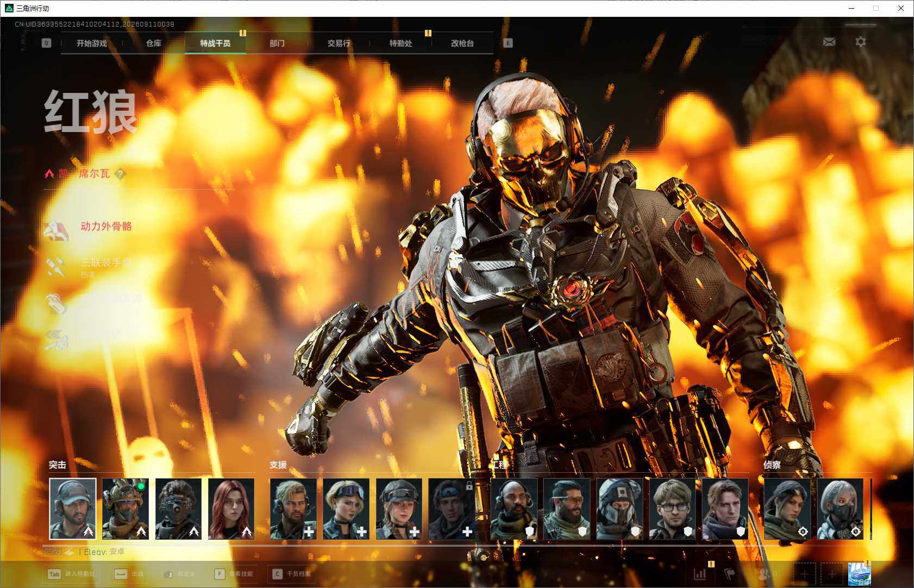Image resolution: width=914 pixels, height=588 pixels.
Task: Select the helmeted 突击 operator with green dot
Action: [x=126, y=509]
